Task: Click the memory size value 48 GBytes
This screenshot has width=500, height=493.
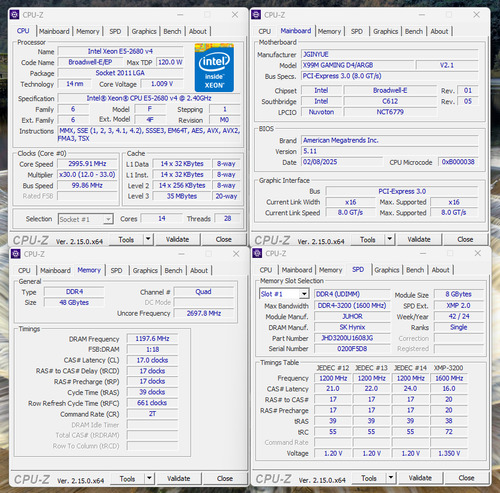Action: point(74,302)
